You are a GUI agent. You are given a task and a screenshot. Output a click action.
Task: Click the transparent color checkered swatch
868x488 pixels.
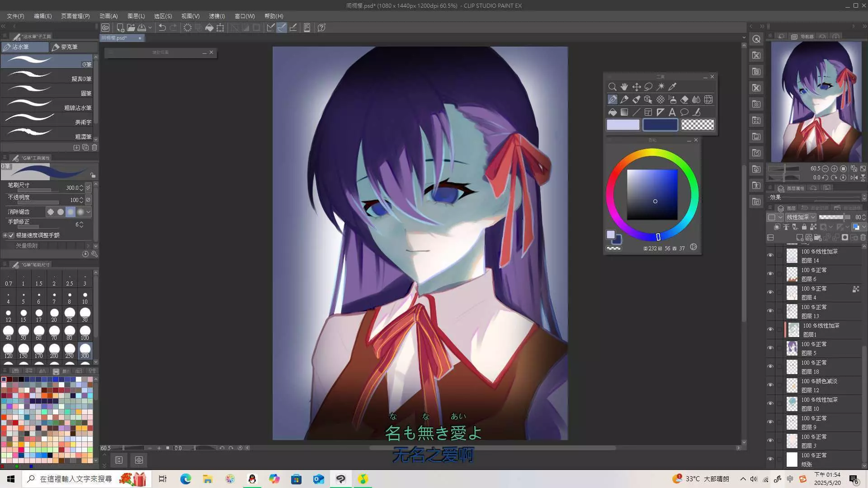coord(697,125)
